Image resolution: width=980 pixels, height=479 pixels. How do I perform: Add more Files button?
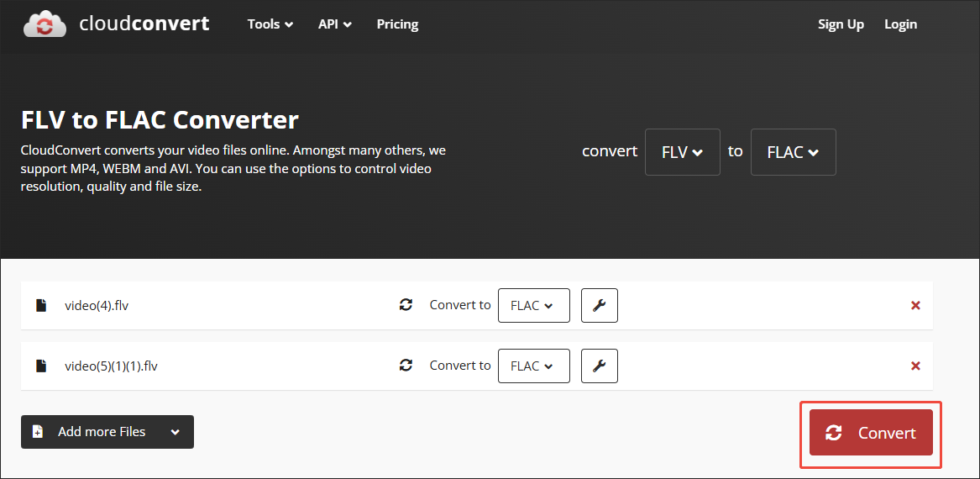(107, 432)
